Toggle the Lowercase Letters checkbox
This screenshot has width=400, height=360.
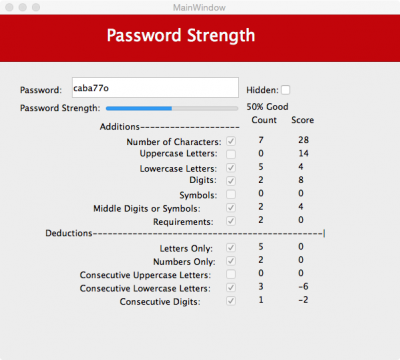coord(231,168)
